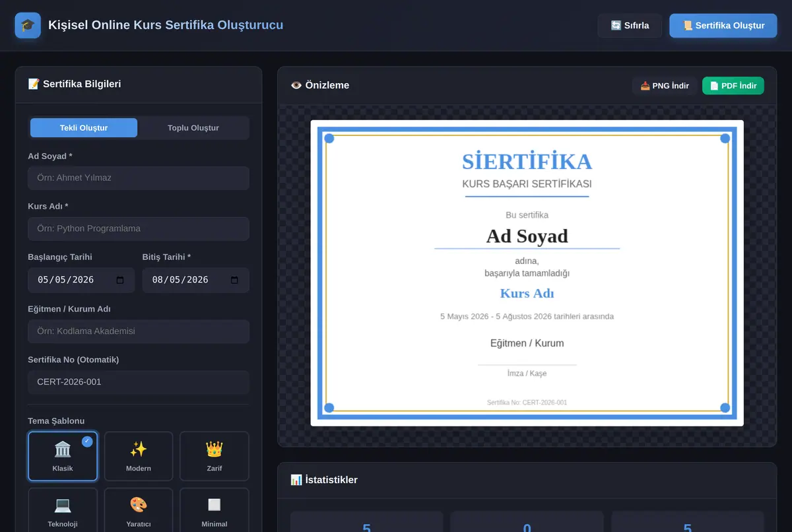Image resolution: width=792 pixels, height=532 pixels.
Task: Switch to the Tekli Oluştur tab
Action: [84, 128]
